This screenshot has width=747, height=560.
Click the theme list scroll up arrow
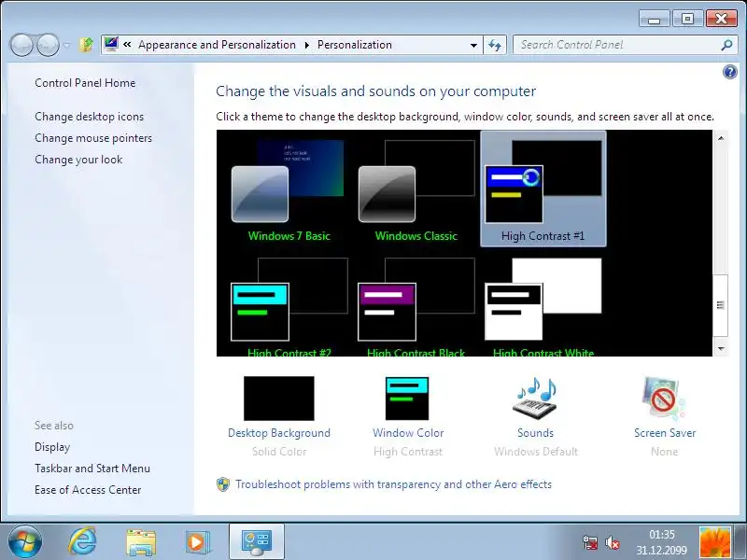coord(721,138)
